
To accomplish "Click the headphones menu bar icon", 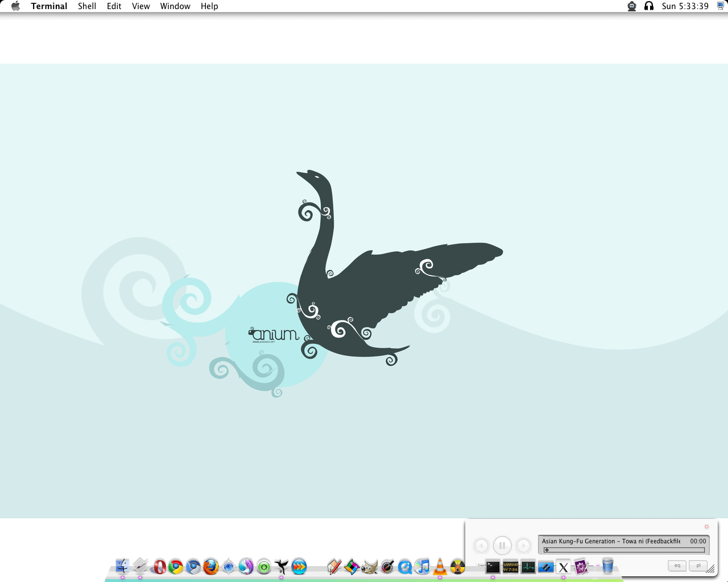I will 649,6.
